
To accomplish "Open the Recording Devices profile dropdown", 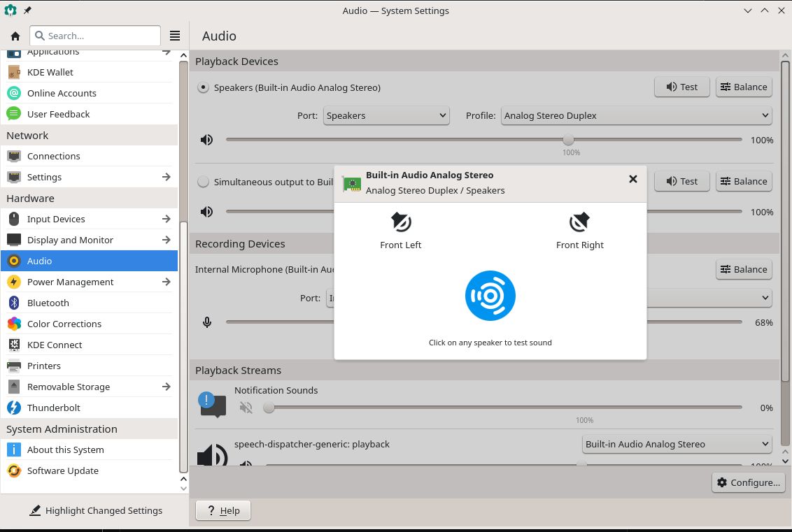I will [x=709, y=298].
